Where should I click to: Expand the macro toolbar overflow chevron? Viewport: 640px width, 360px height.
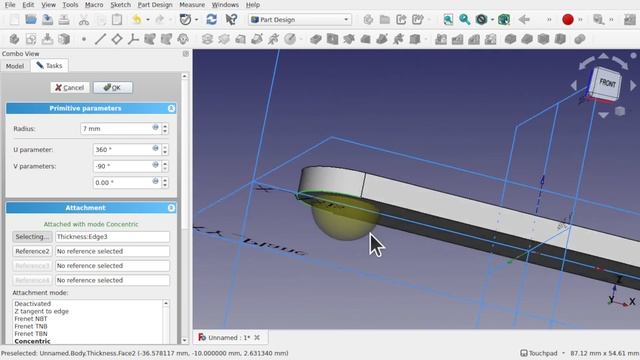pos(580,20)
